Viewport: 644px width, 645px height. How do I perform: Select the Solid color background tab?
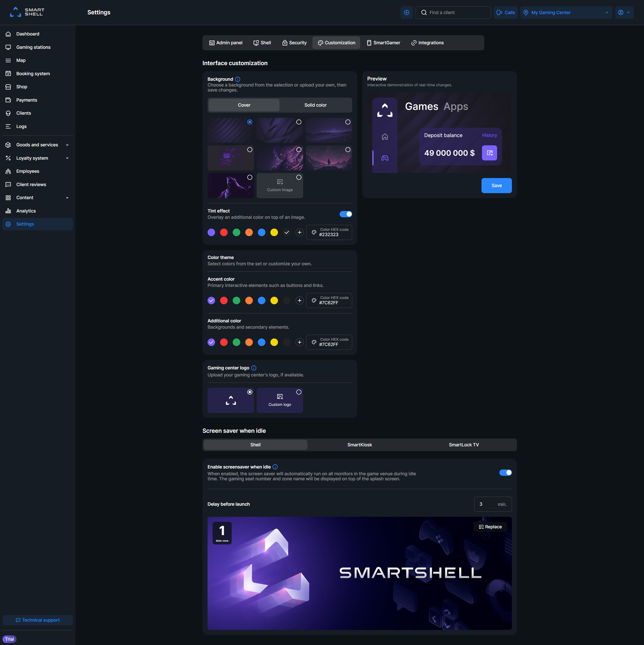[x=315, y=105]
